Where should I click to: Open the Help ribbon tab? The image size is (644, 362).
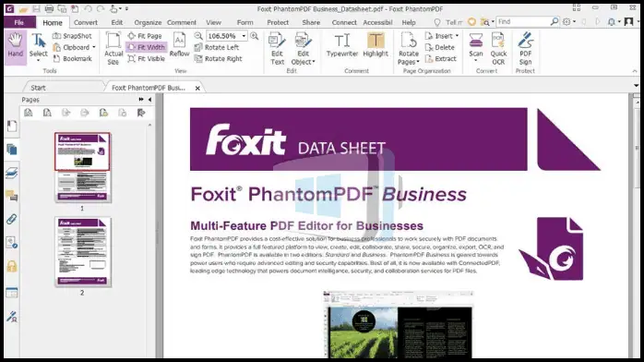pyautogui.click(x=409, y=22)
